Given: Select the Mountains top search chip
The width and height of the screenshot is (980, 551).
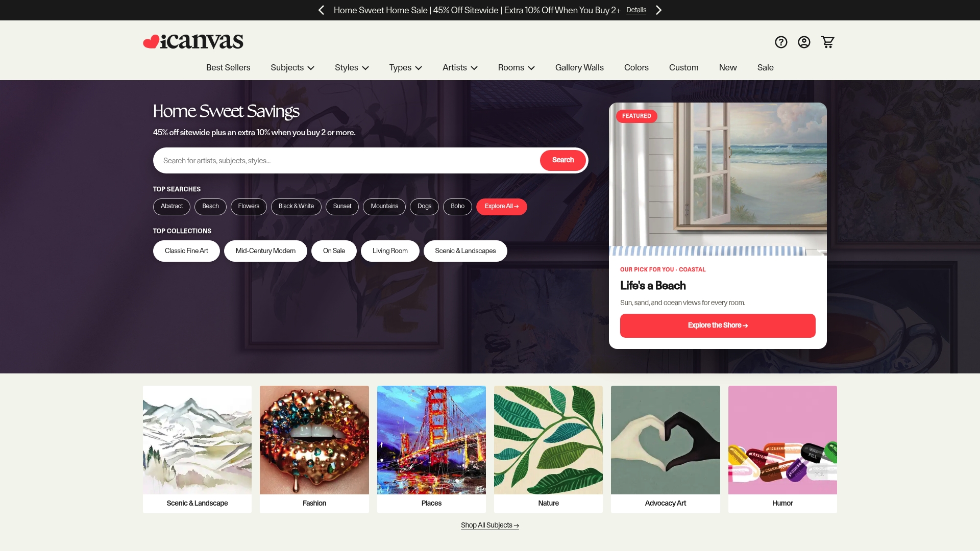Looking at the screenshot, I should [384, 207].
